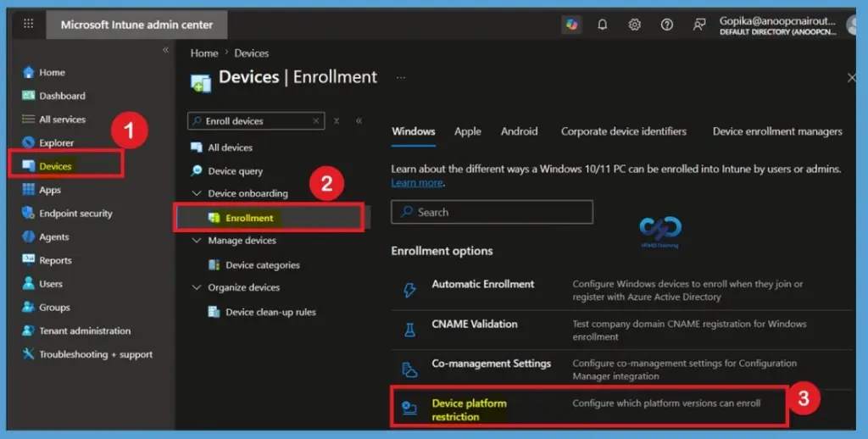Click the Tenant administration icon
The height and width of the screenshot is (439, 868).
point(28,331)
